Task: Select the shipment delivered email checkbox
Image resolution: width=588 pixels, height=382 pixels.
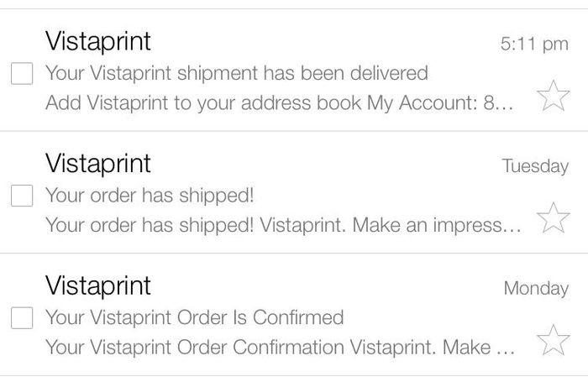Action: click(22, 74)
